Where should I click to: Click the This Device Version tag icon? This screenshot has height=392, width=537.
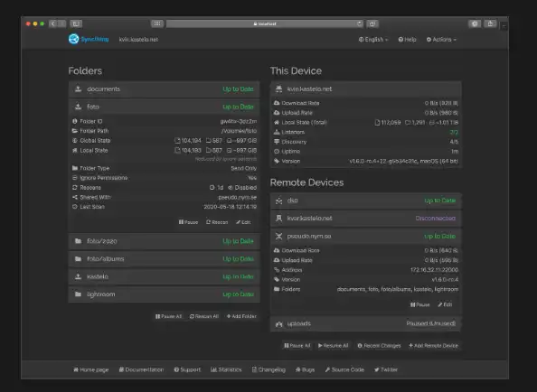(277, 161)
